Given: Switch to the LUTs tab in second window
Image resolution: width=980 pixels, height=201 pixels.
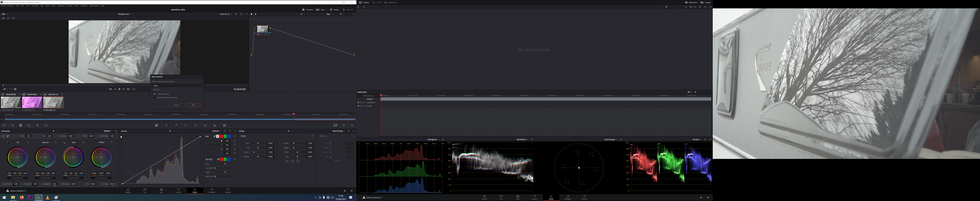Looking at the screenshot, I should click(x=377, y=2).
